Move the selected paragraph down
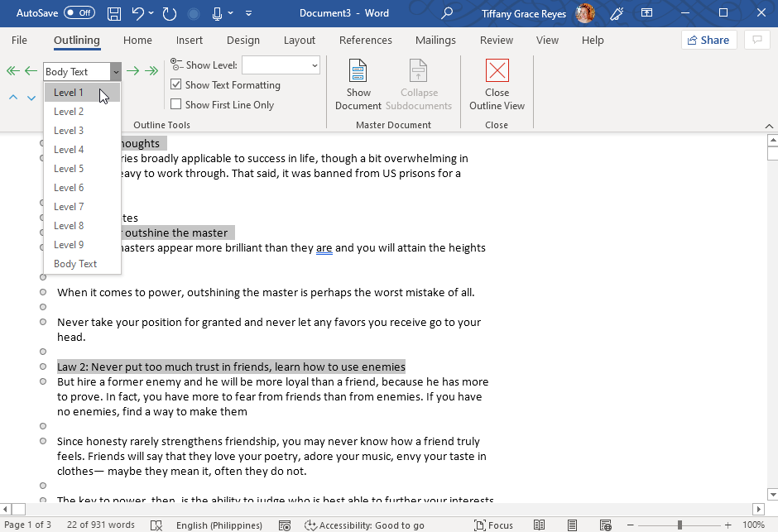This screenshot has width=778, height=532. 31,98
